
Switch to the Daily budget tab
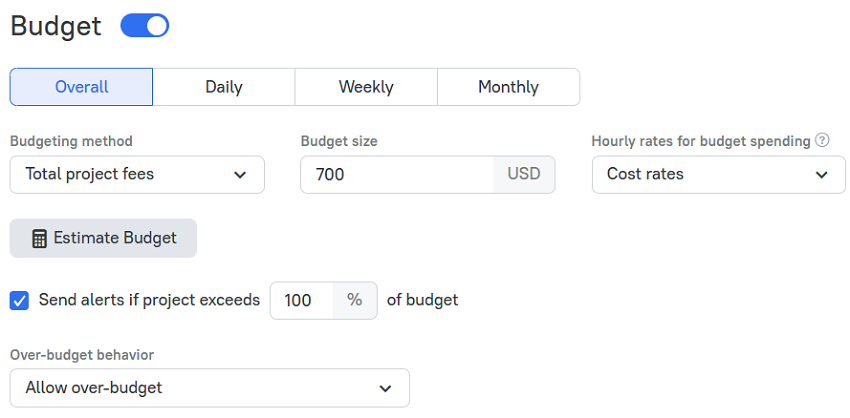(x=224, y=87)
